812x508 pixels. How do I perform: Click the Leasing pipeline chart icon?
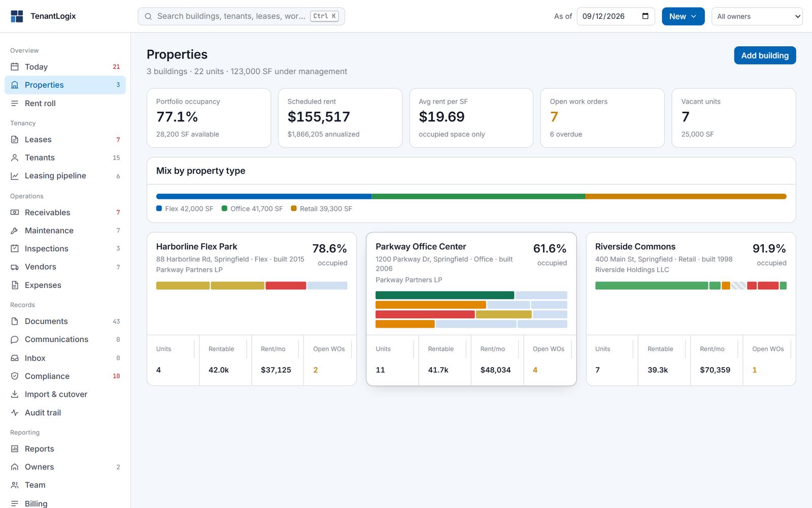15,176
